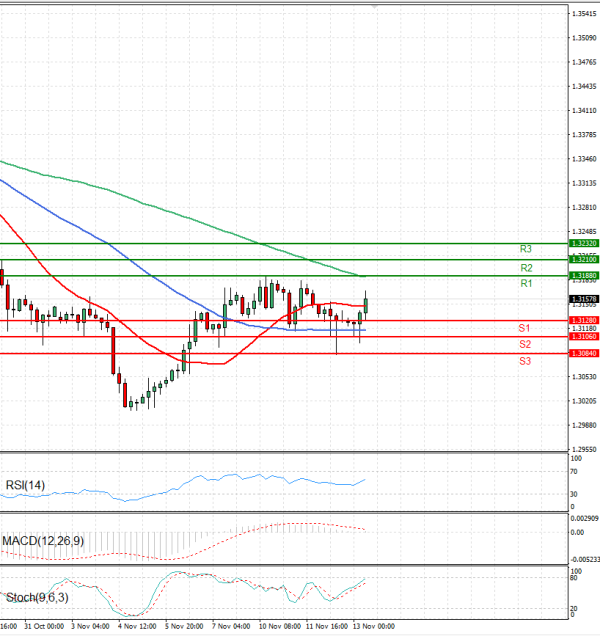Select the Stoch(9,6,3) indicator label
600x636 pixels.
37,597
